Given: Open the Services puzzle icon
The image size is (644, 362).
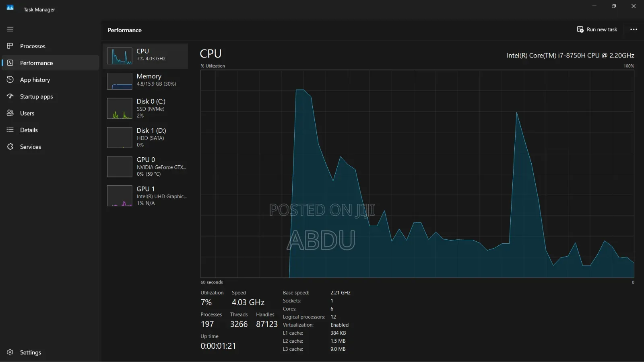Looking at the screenshot, I should click(10, 147).
